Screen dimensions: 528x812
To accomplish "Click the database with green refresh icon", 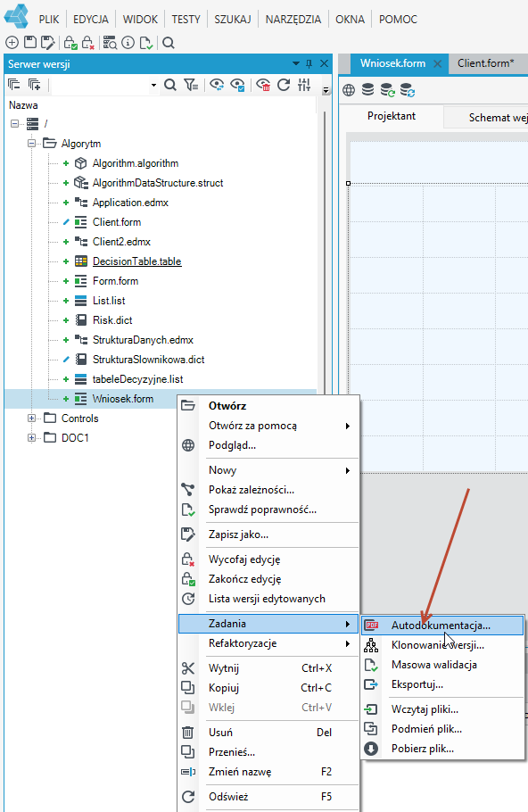I will coord(387,90).
